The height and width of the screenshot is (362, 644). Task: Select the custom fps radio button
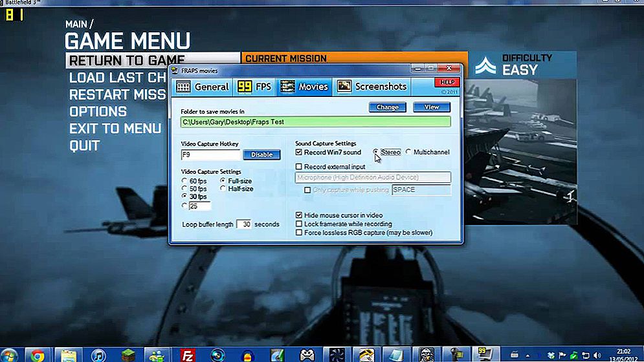(x=184, y=206)
